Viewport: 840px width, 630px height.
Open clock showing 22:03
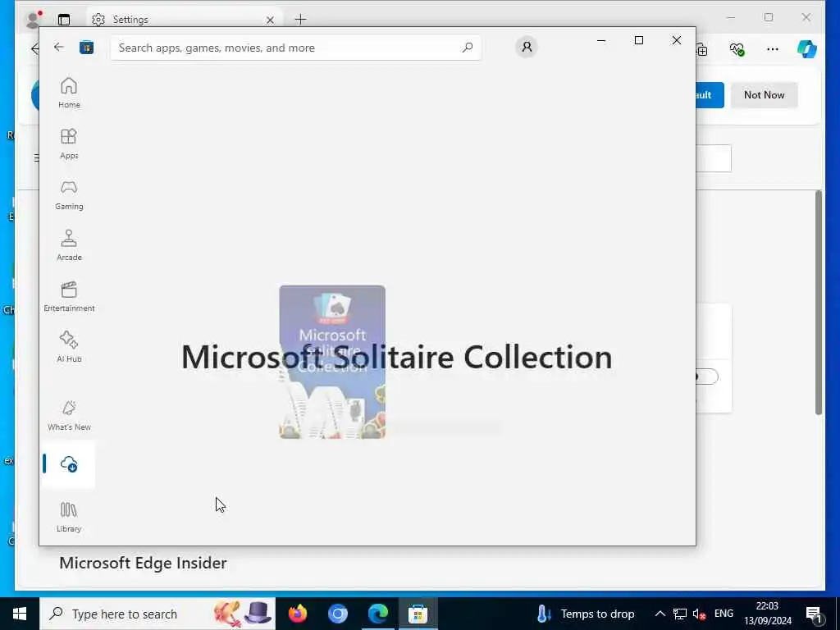(767, 614)
